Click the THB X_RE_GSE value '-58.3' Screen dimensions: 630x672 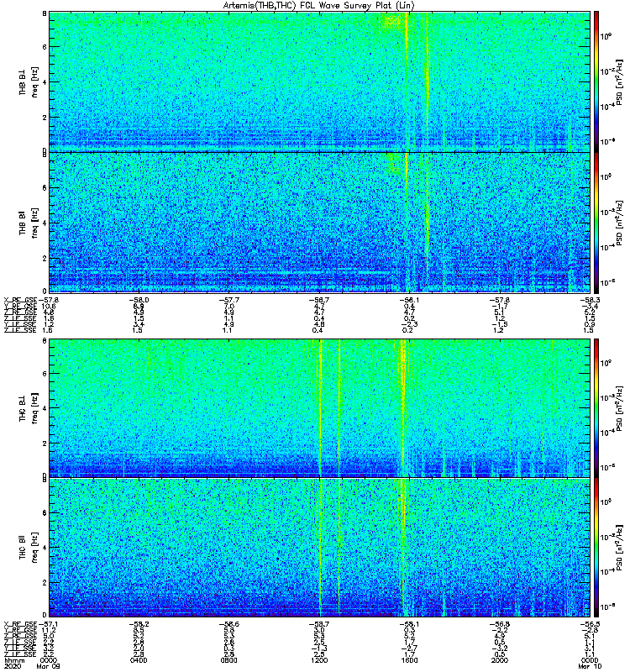click(590, 300)
